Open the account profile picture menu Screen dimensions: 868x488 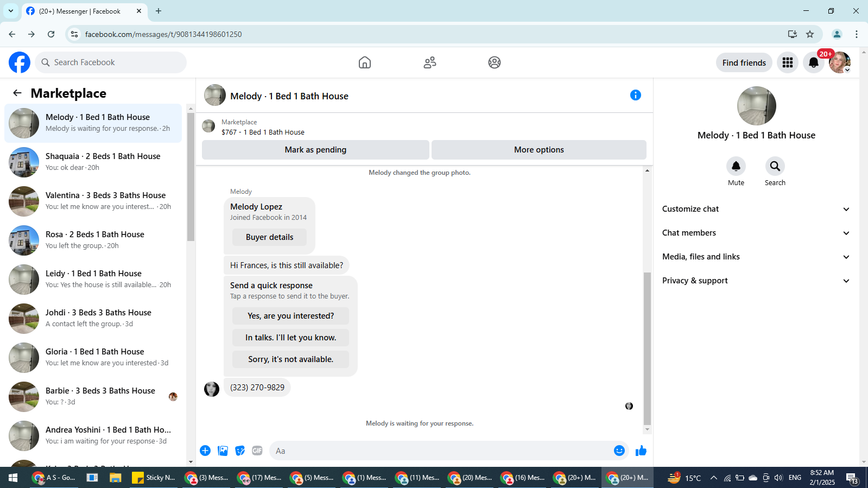pyautogui.click(x=840, y=62)
